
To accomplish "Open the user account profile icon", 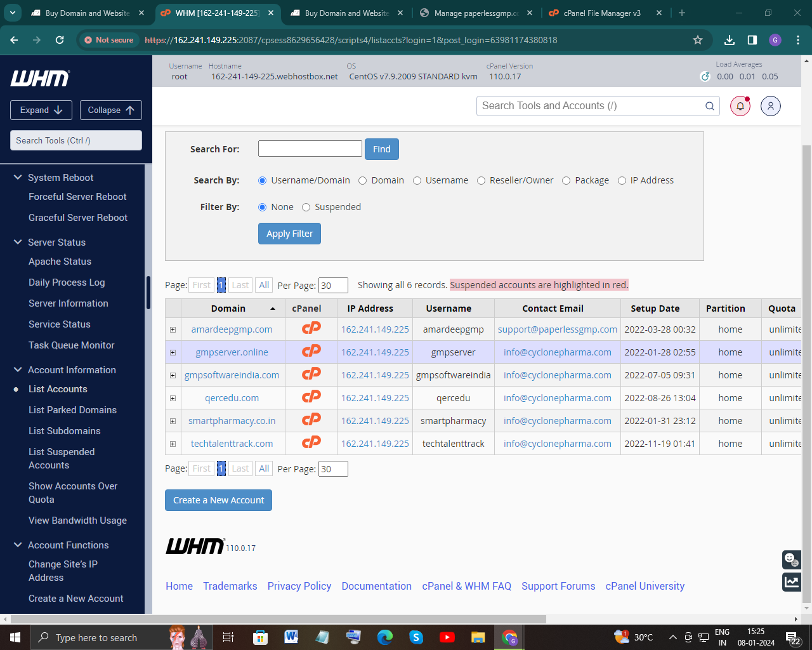I will point(770,106).
